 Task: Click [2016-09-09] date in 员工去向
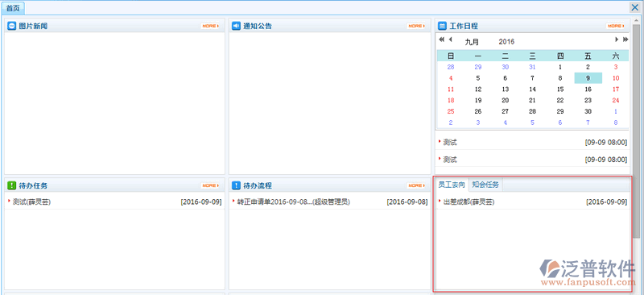[x=607, y=202]
